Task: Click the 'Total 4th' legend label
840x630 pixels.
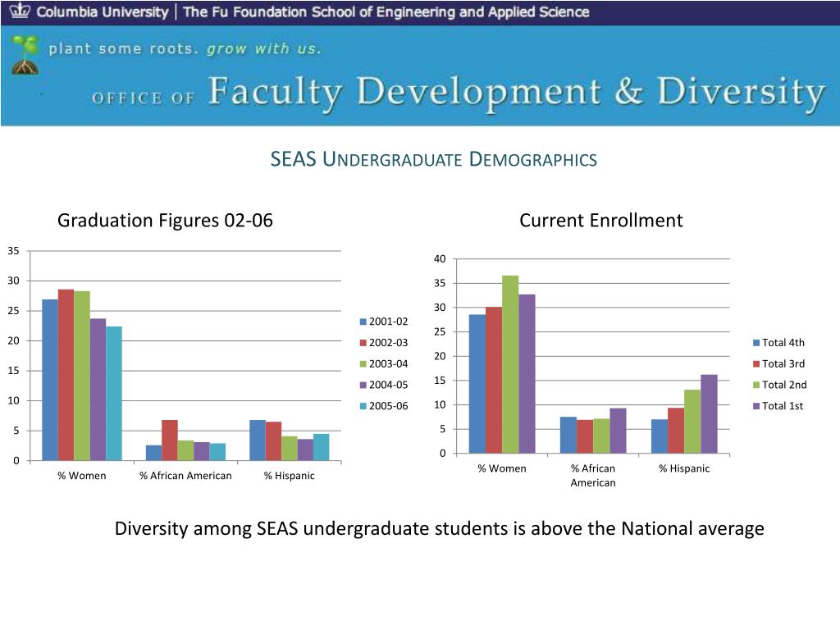Action: [783, 343]
